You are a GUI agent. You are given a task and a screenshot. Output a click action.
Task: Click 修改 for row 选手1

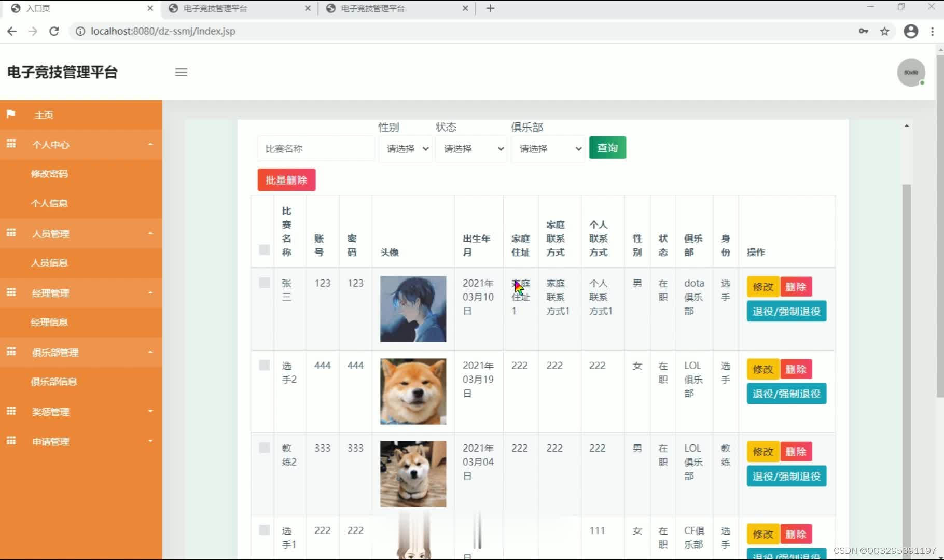762,534
